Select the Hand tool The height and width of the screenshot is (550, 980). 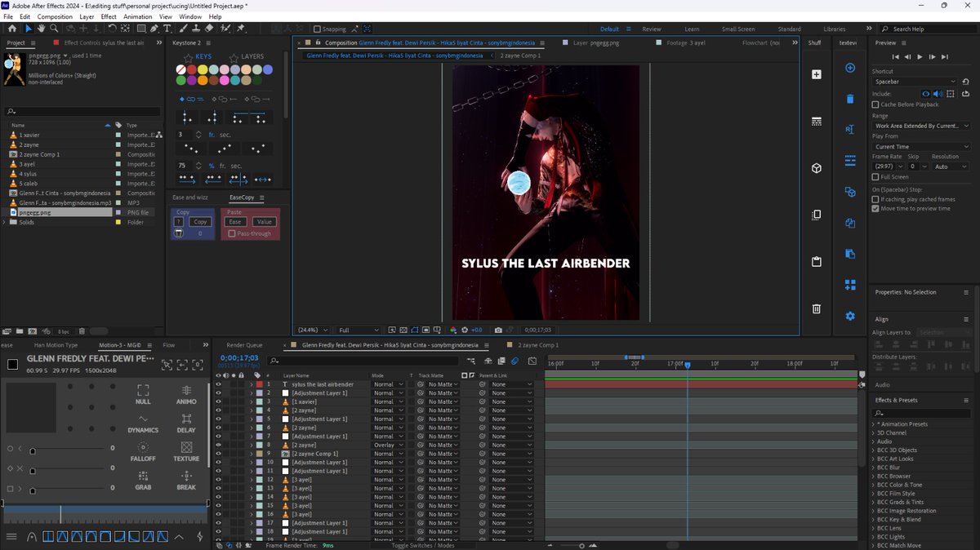(42, 29)
